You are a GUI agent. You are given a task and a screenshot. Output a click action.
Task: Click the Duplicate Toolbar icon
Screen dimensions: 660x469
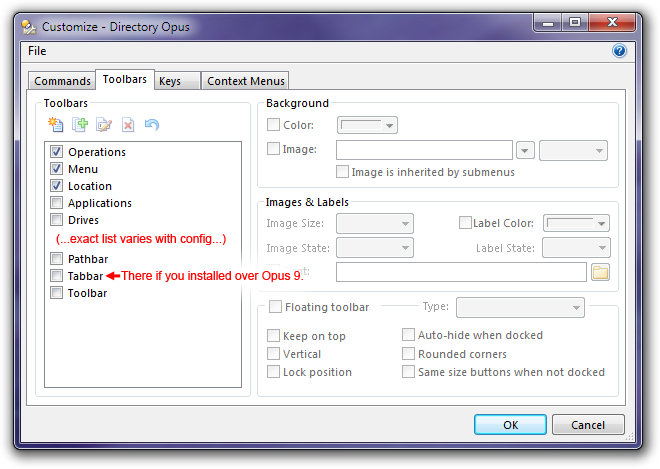click(x=80, y=125)
